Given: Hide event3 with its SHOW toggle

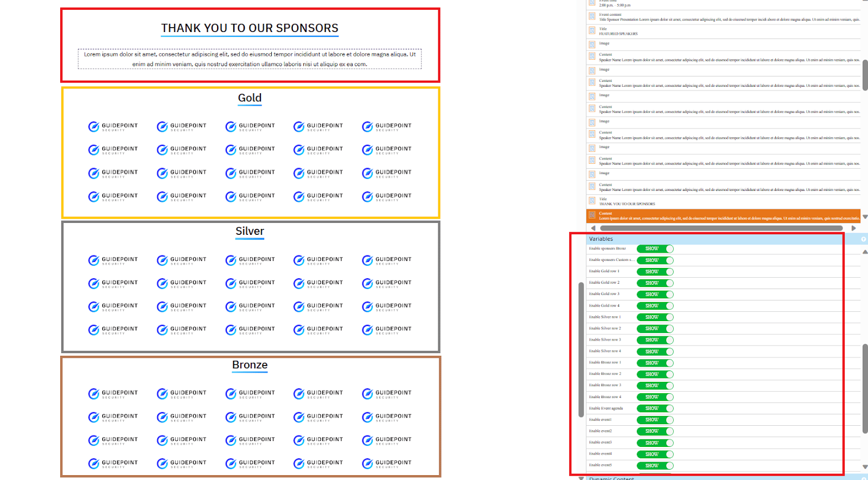Looking at the screenshot, I should pos(655,443).
